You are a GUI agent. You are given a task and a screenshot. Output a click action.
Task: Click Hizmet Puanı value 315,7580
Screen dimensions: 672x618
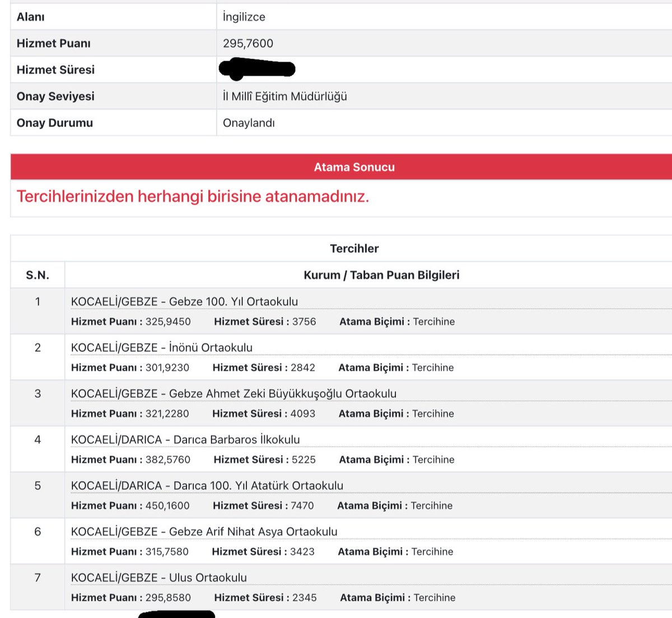click(x=167, y=551)
